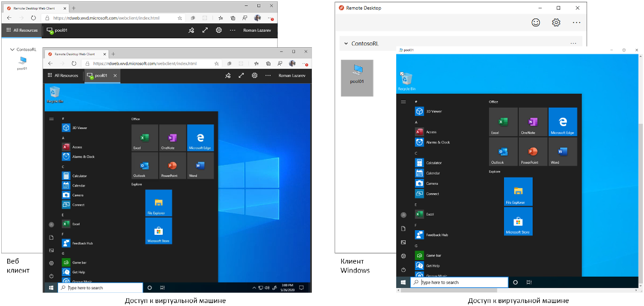Collapse ContosoRL group in background web client
The height and width of the screenshot is (306, 644).
(x=12, y=49)
